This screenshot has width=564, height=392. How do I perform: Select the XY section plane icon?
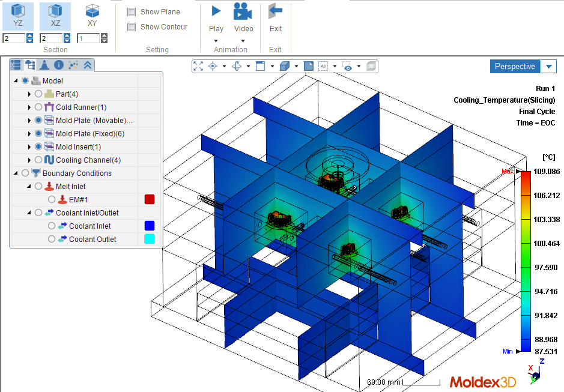tap(92, 11)
